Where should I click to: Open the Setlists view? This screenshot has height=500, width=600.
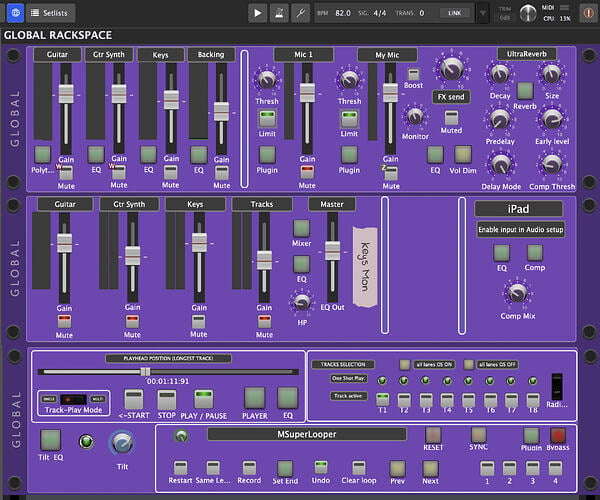[51, 13]
